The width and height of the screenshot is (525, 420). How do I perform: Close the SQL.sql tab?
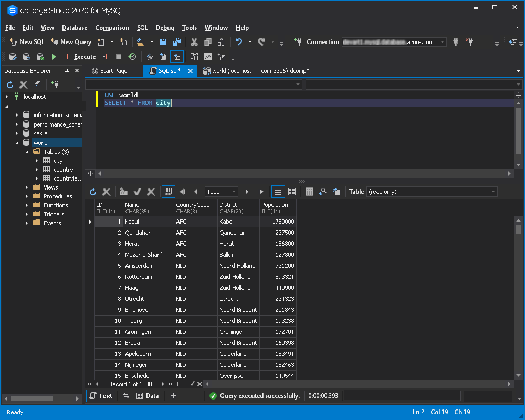coord(190,71)
